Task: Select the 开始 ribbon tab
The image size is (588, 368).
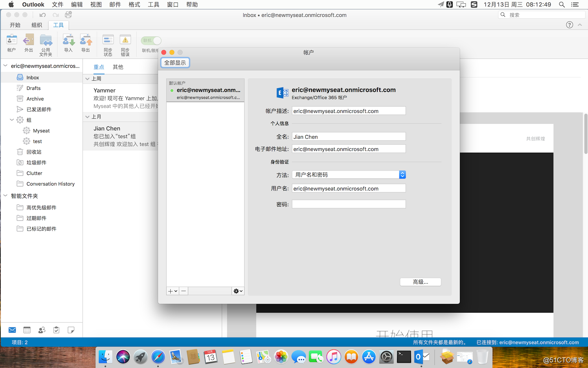Action: [15, 25]
